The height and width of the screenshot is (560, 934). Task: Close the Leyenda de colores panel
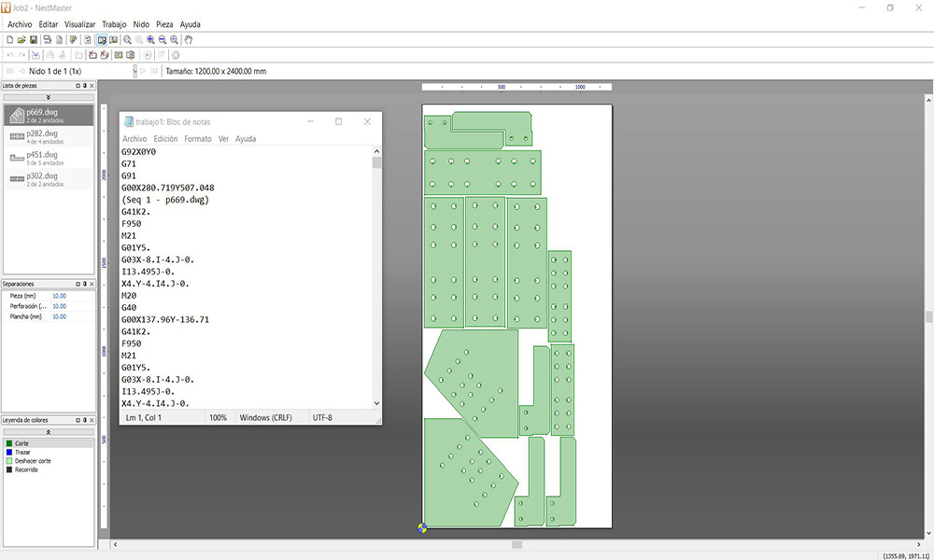click(92, 420)
